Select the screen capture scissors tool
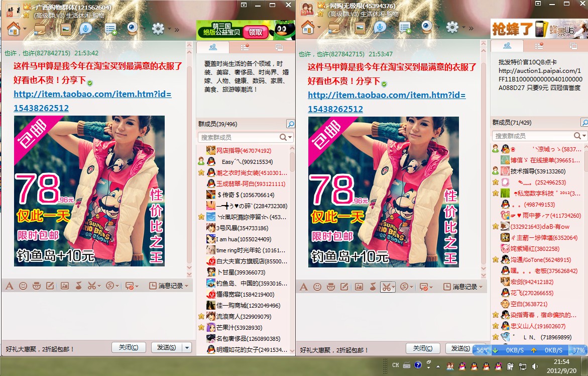This screenshot has width=588, height=376. [x=92, y=286]
